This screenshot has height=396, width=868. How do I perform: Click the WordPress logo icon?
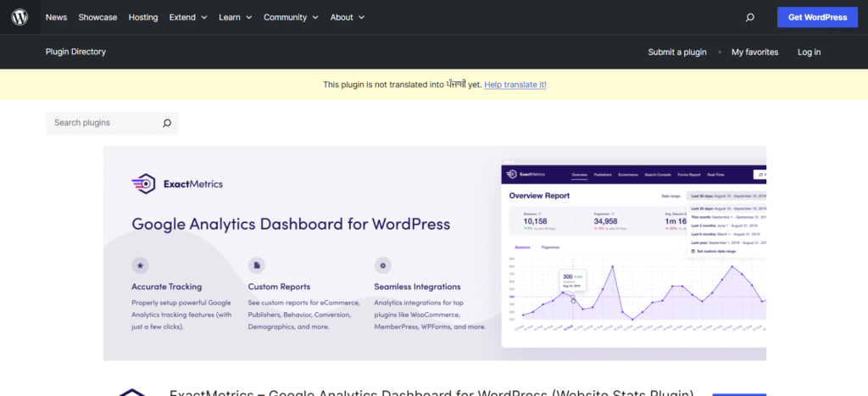[x=20, y=17]
